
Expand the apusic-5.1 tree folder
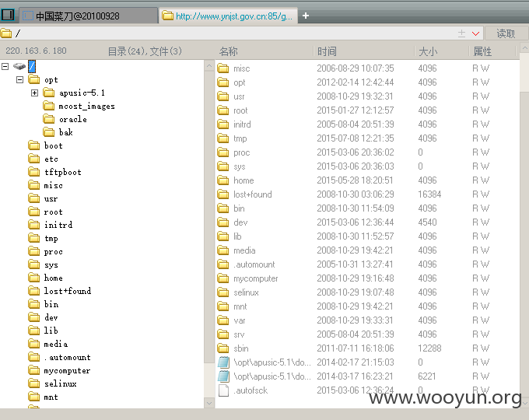[x=34, y=93]
